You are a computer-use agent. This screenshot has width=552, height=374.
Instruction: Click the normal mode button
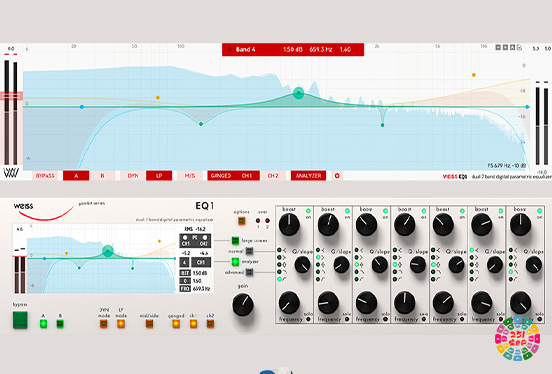click(x=249, y=251)
